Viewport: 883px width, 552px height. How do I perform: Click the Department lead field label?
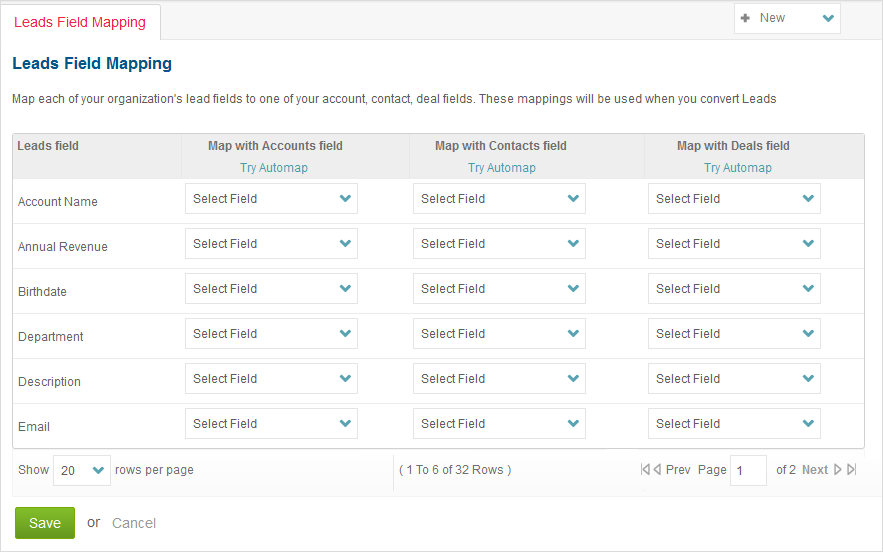(x=51, y=337)
